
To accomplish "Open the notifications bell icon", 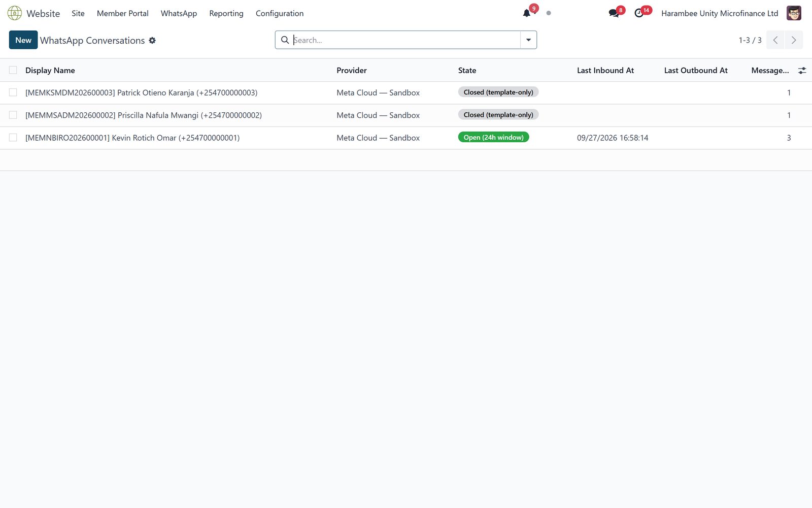I will [527, 13].
